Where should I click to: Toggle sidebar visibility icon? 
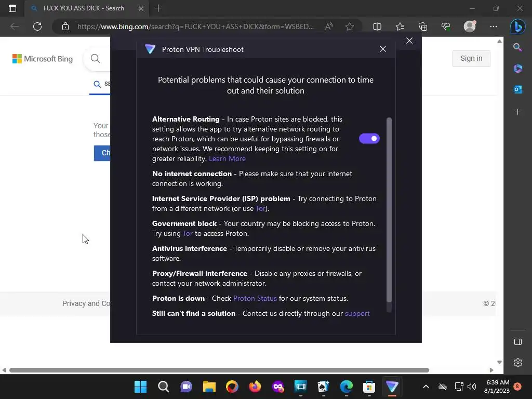(518, 342)
